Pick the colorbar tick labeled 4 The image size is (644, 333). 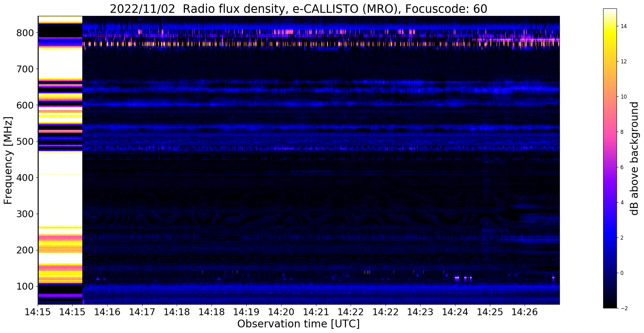tap(622, 203)
